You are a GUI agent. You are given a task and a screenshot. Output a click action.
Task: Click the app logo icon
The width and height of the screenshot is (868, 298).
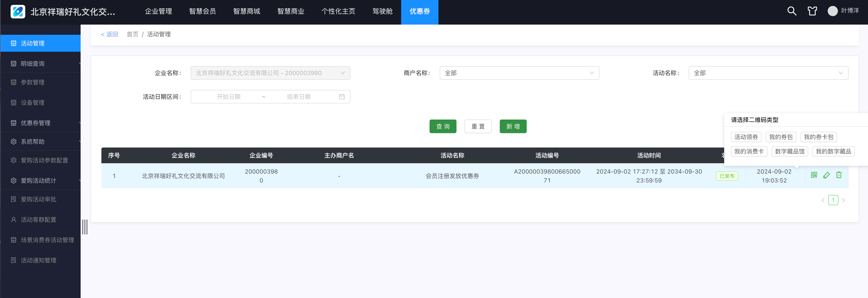[18, 12]
